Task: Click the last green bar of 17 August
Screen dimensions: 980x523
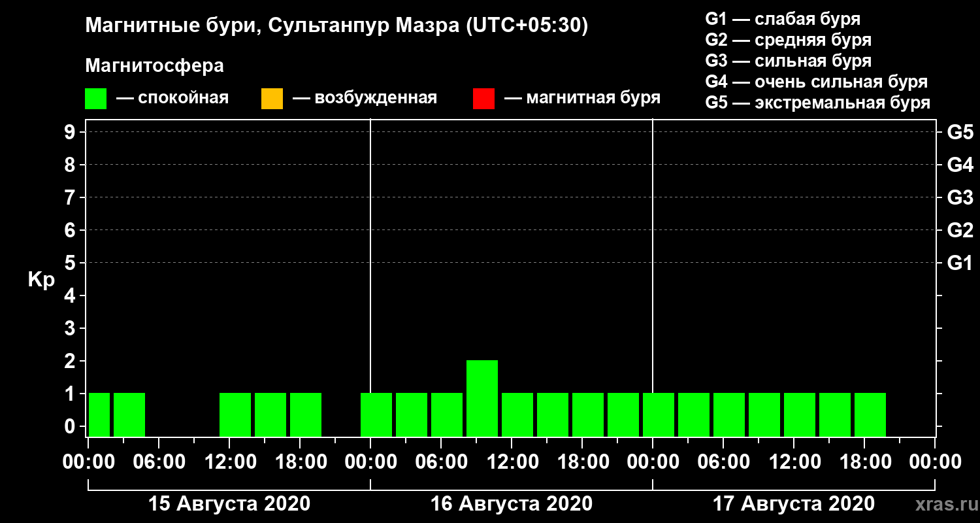Action: coord(870,414)
